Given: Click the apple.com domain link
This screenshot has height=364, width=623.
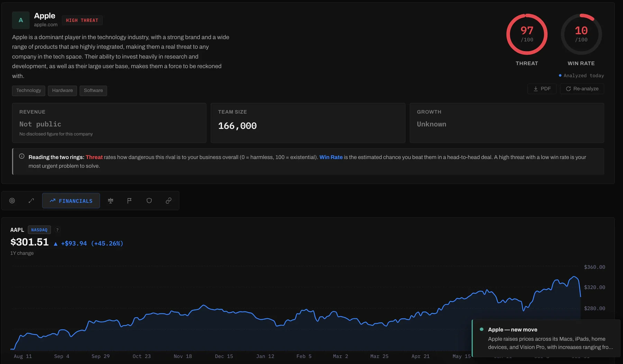Looking at the screenshot, I should click(x=46, y=25).
